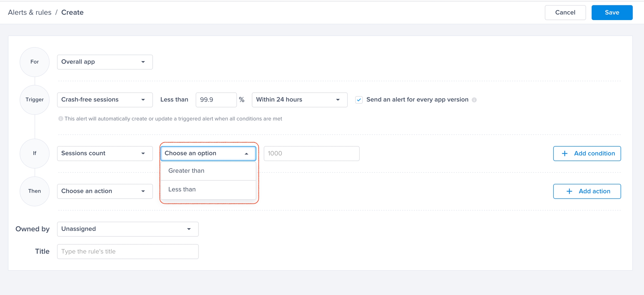Open the Within 24 hours dropdown
The image size is (644, 295).
pyautogui.click(x=299, y=100)
